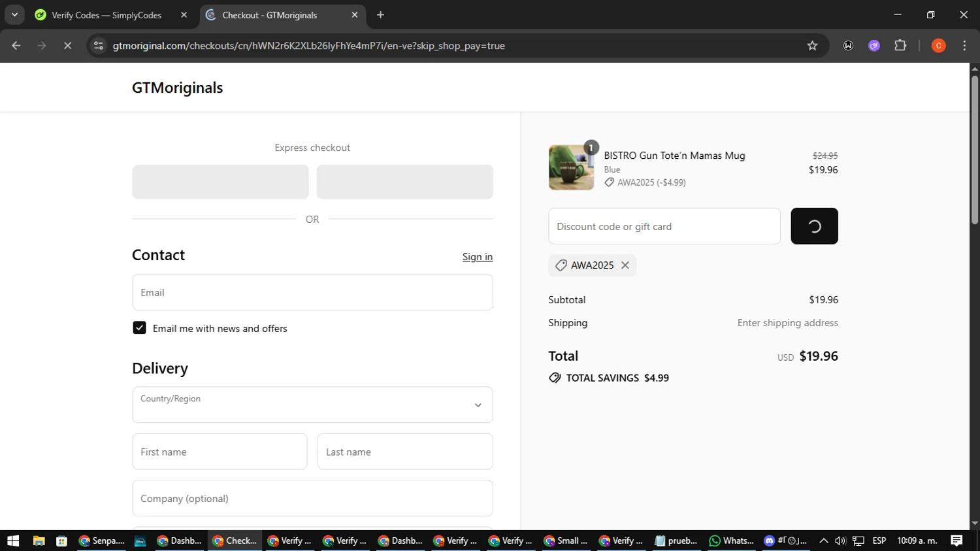
Task: Open the tab search dropdown arrow
Action: coord(14,15)
